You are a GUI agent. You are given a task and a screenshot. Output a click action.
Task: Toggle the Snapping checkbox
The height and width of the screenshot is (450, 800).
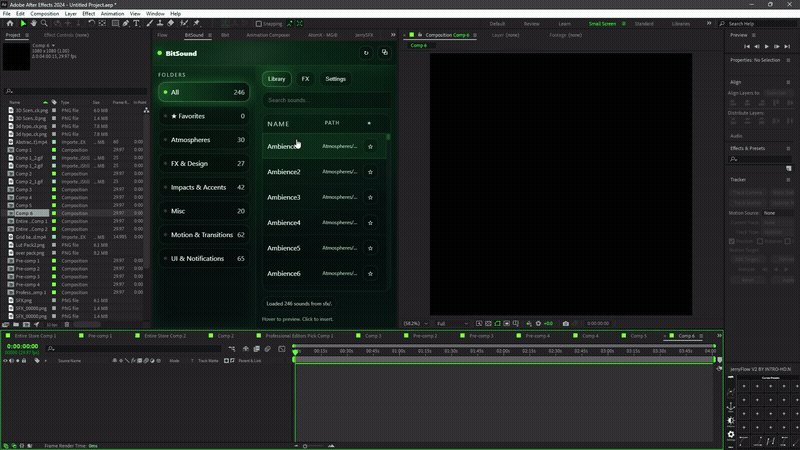tap(259, 23)
